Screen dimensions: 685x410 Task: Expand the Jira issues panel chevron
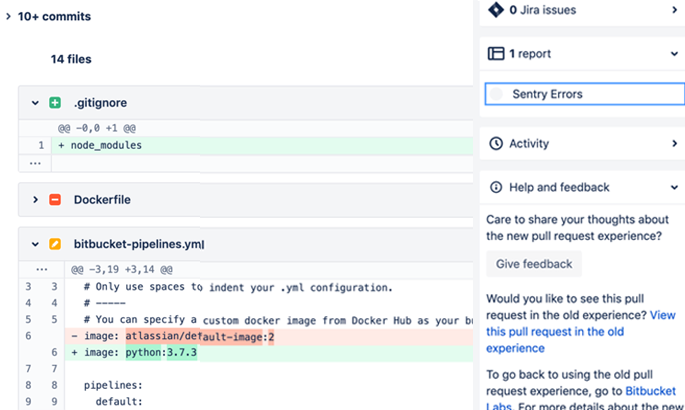(x=675, y=10)
